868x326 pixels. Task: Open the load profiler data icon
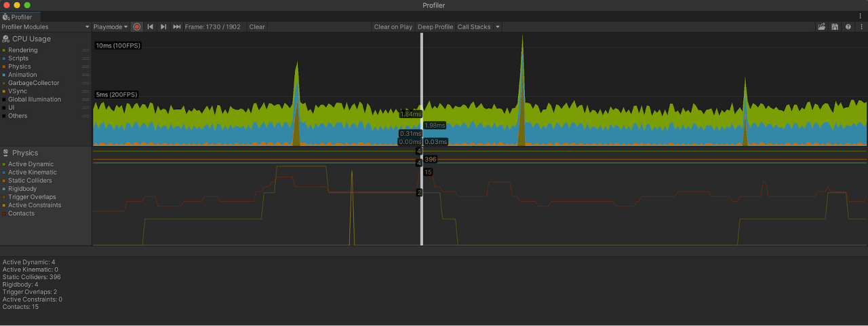pos(821,27)
